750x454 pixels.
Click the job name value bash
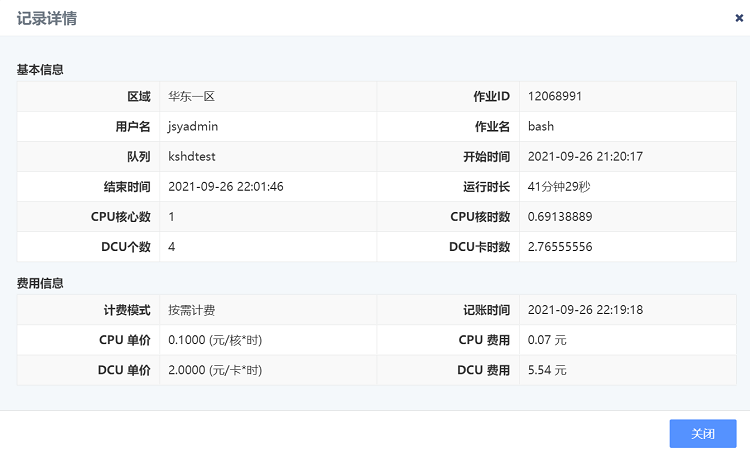tap(540, 126)
